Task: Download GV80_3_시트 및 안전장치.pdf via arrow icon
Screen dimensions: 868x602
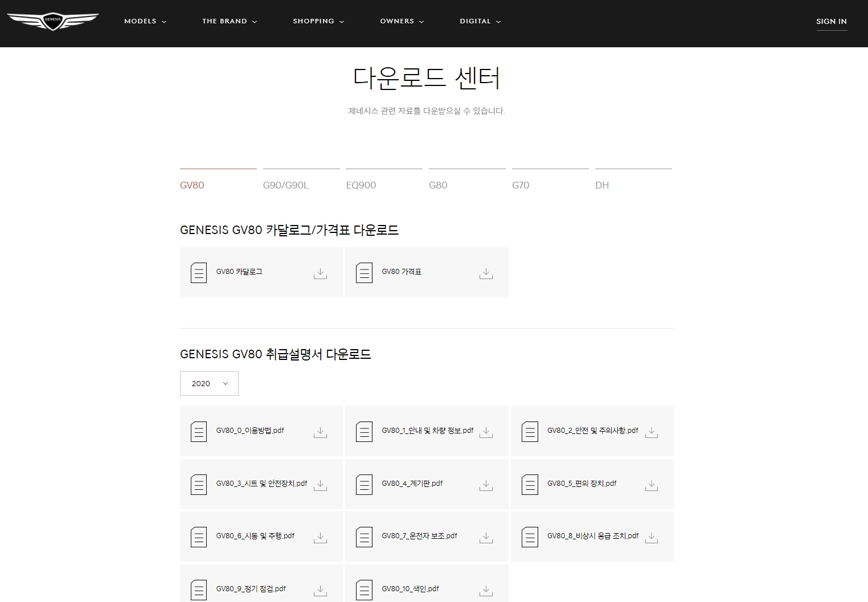Action: tap(320, 485)
